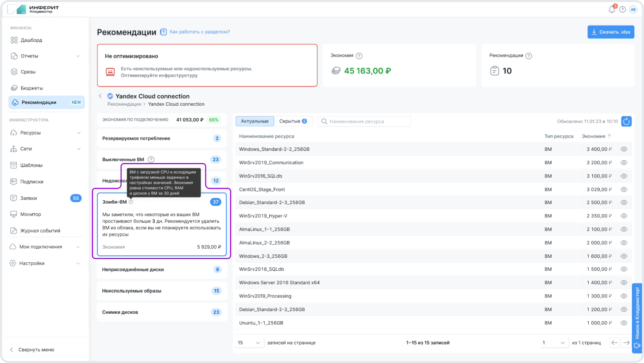Open the Как работать с разделом? link

tap(199, 32)
